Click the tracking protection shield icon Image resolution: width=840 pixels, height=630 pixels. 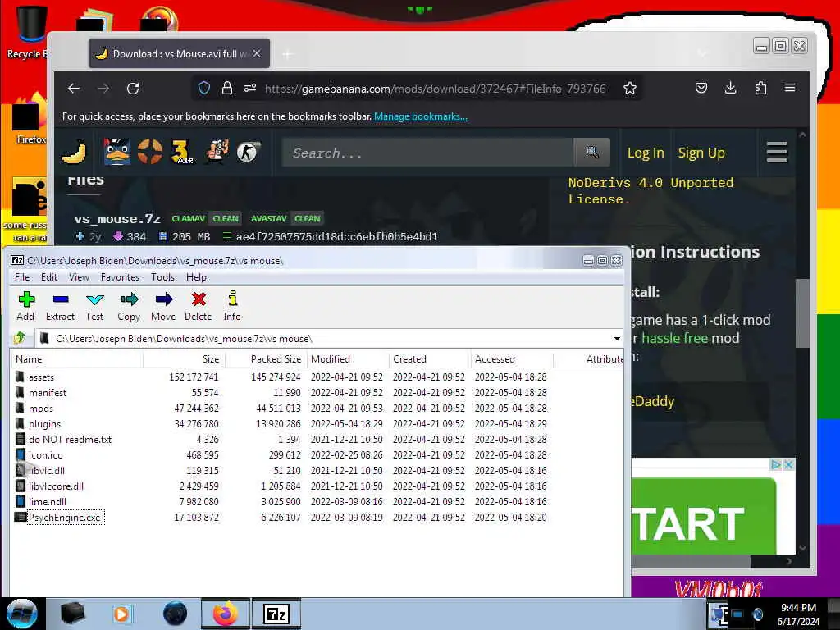pos(204,89)
